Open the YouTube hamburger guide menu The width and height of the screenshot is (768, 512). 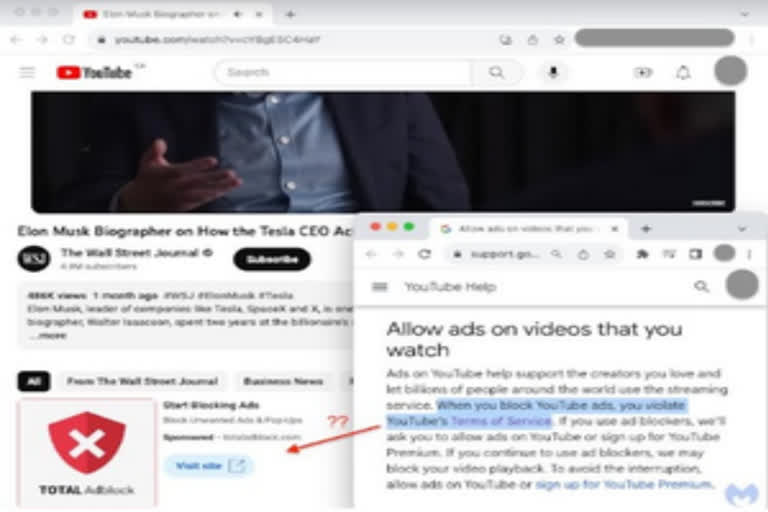[27, 73]
